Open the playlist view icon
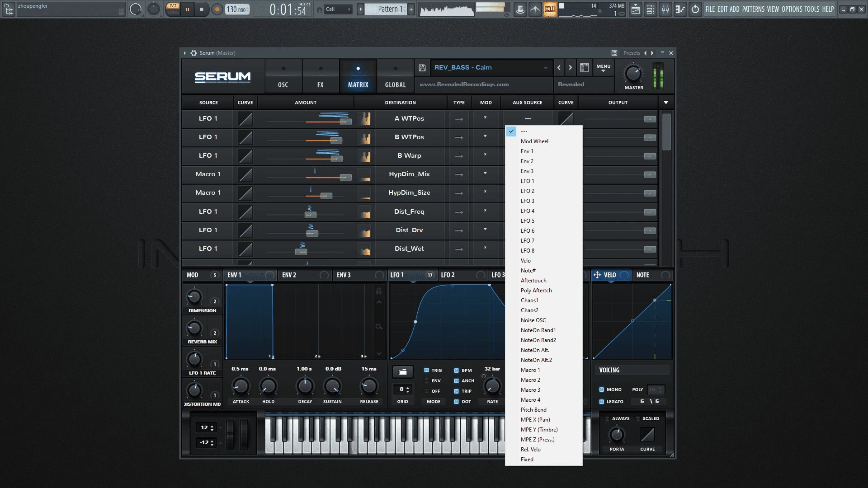Viewport: 868px width, 488px height. 636,9
